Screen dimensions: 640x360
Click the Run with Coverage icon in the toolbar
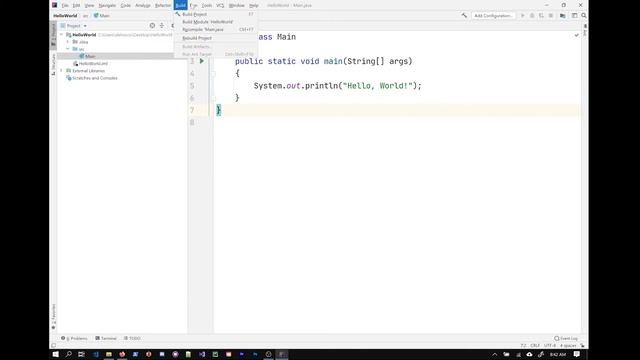pos(541,16)
